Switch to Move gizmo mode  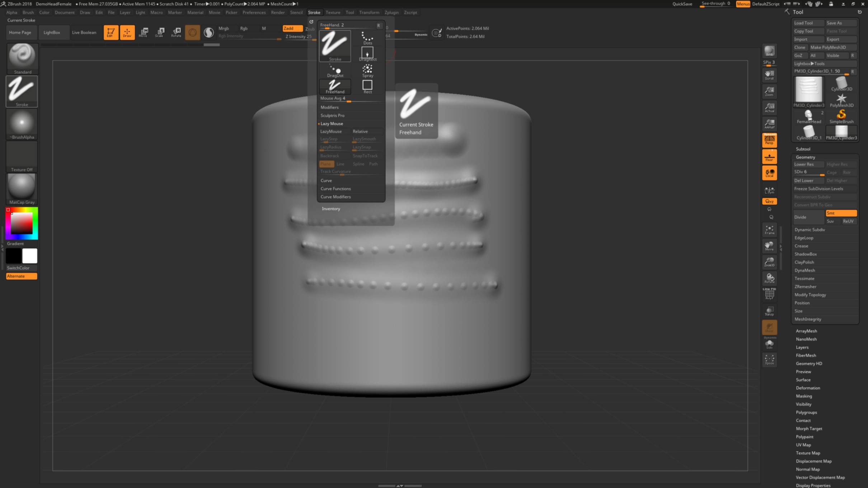point(143,32)
